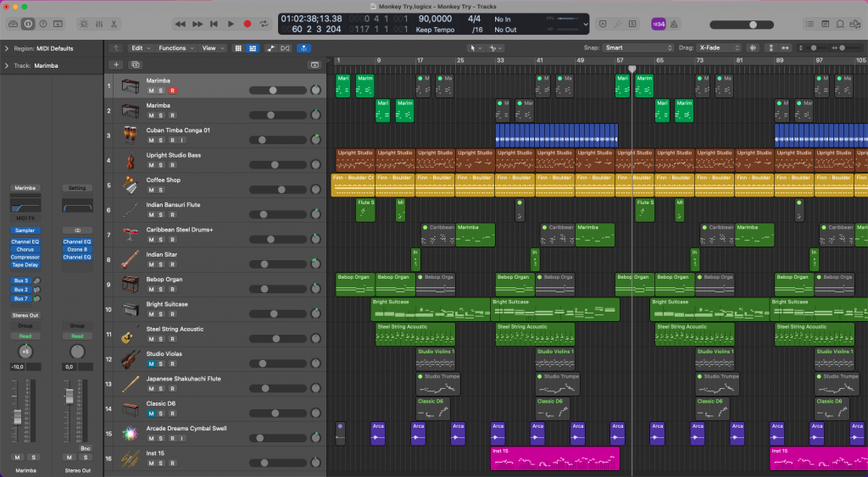Screen dimensions: 868x477
Task: Open the Mixer from the control bar
Action: click(x=99, y=24)
